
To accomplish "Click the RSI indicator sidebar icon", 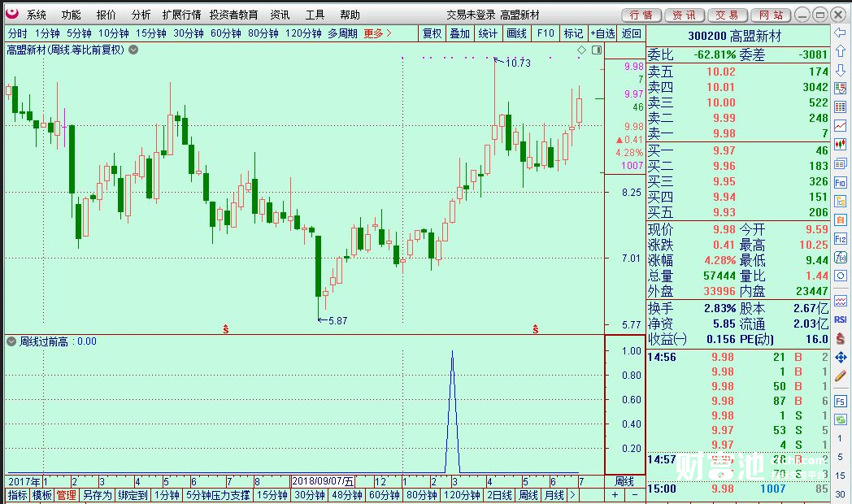I will (841, 319).
